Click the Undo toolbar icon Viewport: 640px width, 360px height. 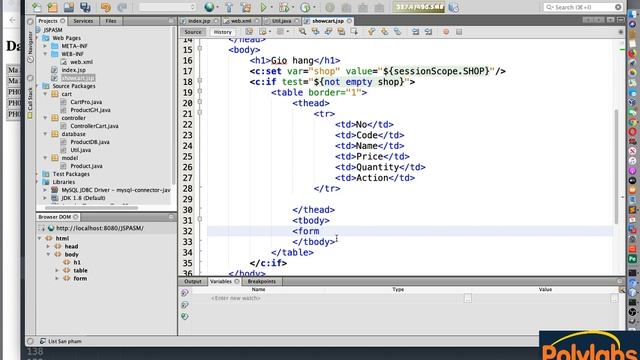[x=106, y=7]
